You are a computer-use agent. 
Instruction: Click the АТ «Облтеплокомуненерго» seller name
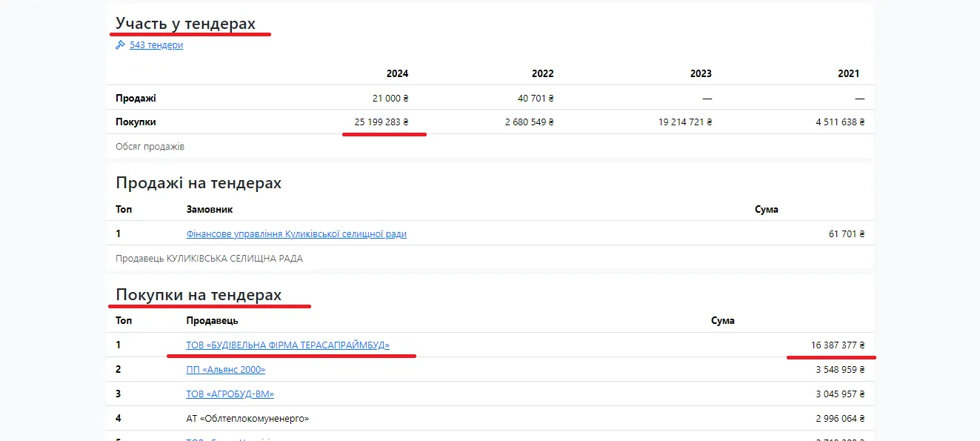click(247, 419)
